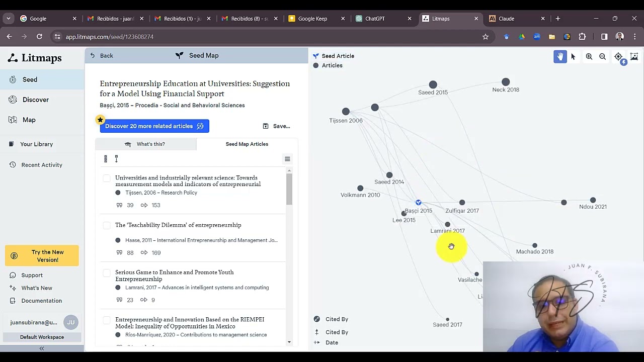Viewport: 644px width, 362px height.
Task: Check the RIEMPEI Model article checkbox
Action: [x=107, y=320]
